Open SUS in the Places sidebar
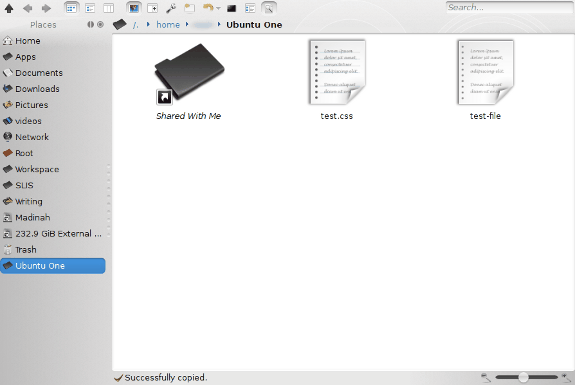This screenshot has height=385, width=575. coord(53,186)
